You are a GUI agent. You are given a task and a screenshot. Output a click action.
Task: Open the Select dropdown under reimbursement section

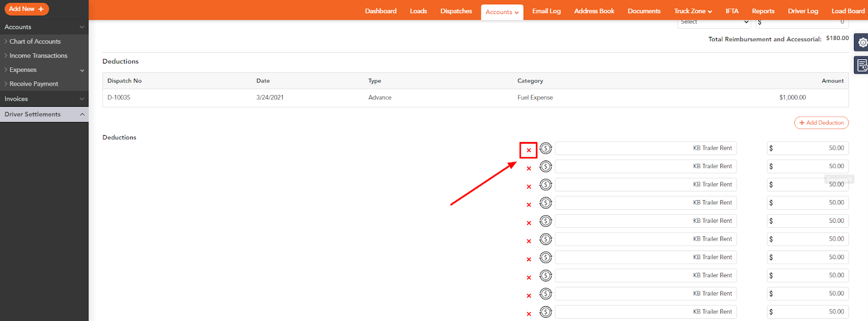tap(713, 22)
